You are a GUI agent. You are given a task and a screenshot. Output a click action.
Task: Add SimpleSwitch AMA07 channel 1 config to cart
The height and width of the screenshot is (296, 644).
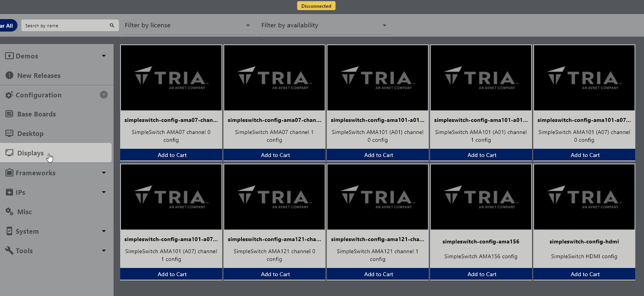click(x=275, y=155)
